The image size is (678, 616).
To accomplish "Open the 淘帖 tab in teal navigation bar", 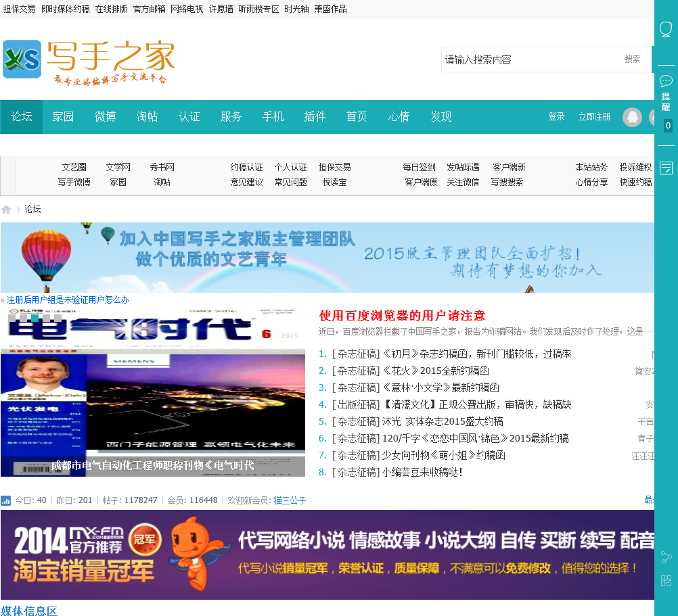I will pyautogui.click(x=147, y=116).
